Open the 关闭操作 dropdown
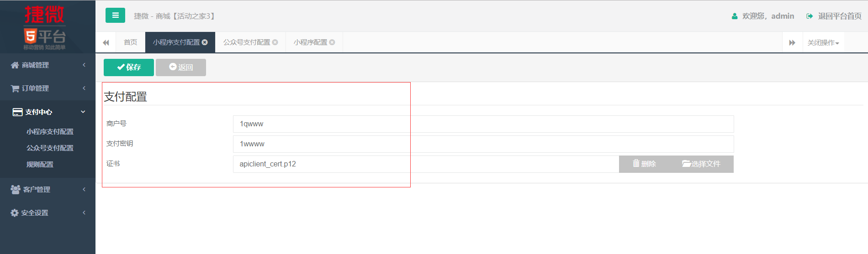Viewport: 868px width, 254px height. 823,42
